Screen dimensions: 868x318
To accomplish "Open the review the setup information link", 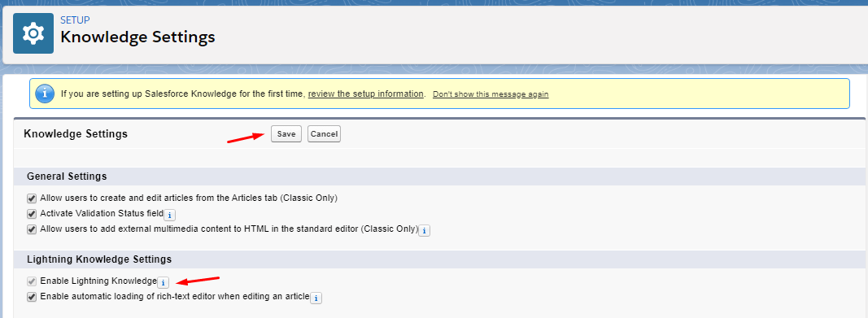I will 366,94.
